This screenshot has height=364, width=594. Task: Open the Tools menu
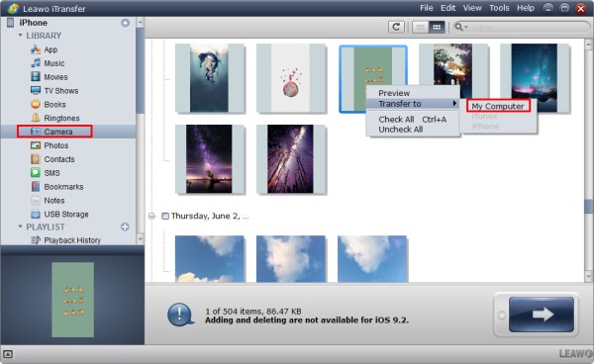(x=499, y=8)
